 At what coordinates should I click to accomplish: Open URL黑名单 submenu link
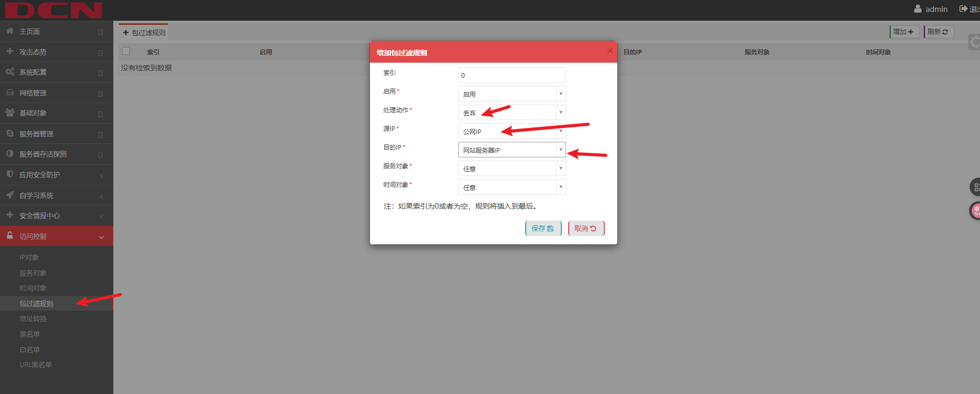[x=36, y=364]
